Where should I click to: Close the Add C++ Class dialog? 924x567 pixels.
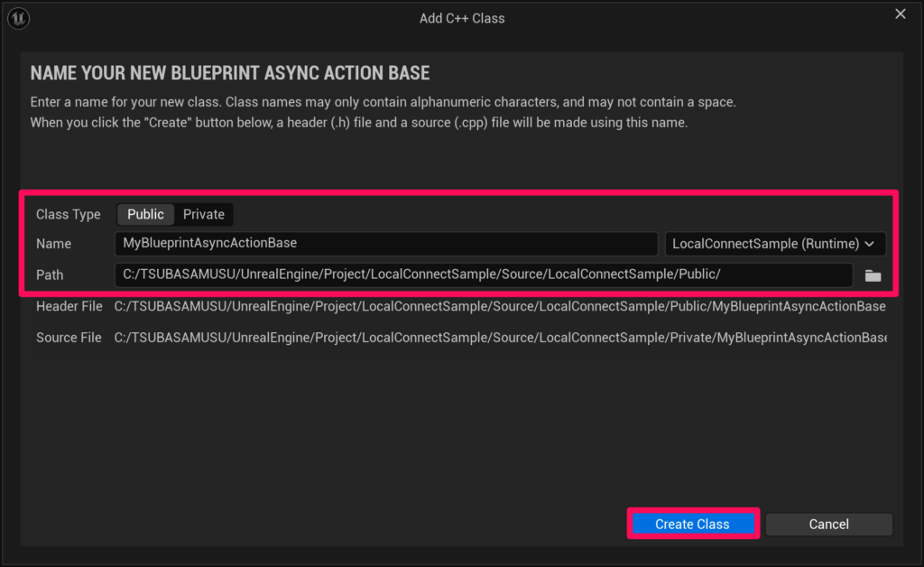pos(900,14)
